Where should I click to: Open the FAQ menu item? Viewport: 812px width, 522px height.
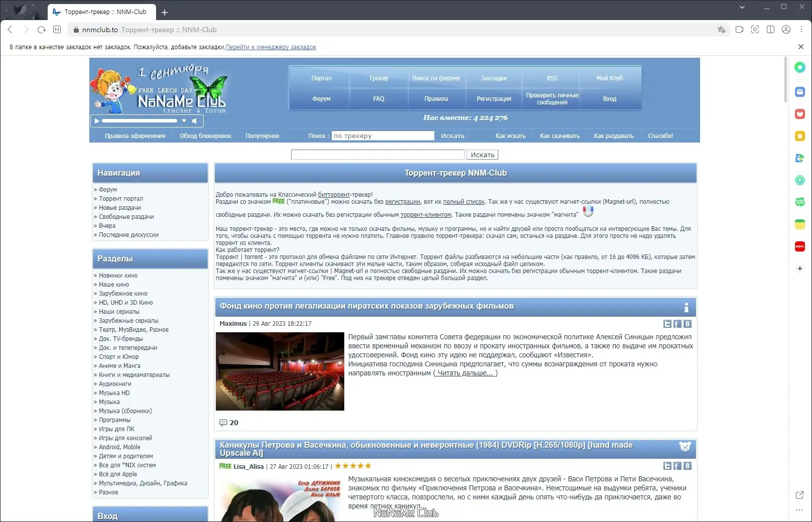click(x=379, y=99)
